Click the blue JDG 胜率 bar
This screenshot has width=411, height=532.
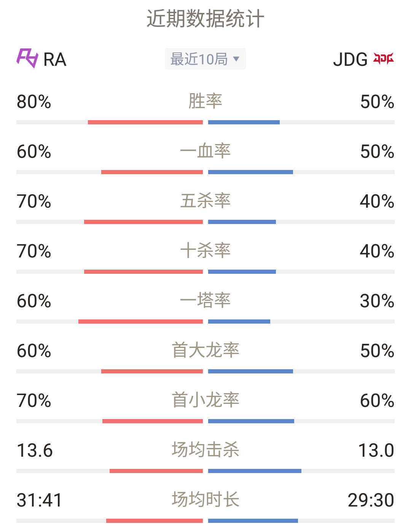[244, 122]
